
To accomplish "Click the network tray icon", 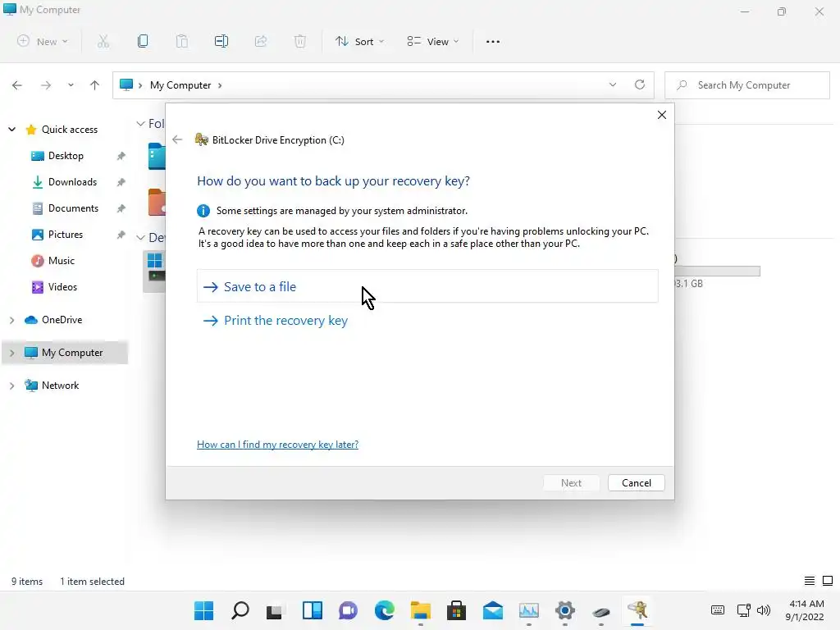I will click(x=743, y=609).
